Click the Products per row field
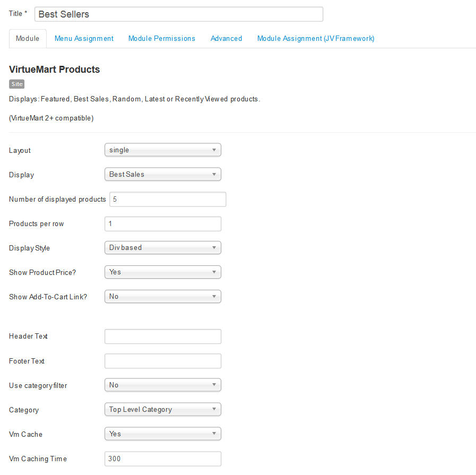Screen dimensions: 476x475 [x=163, y=223]
